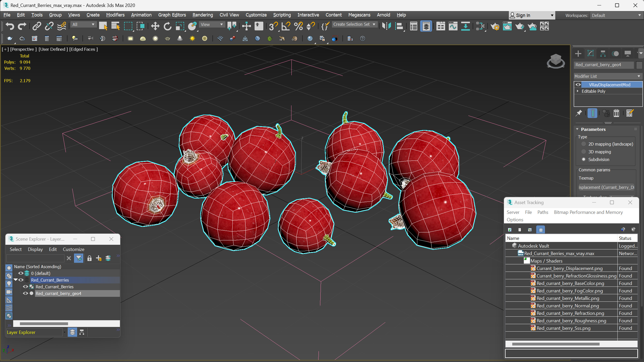Switch to the Hierarchy command panel tab
This screenshot has width=644, height=362.
click(x=603, y=54)
